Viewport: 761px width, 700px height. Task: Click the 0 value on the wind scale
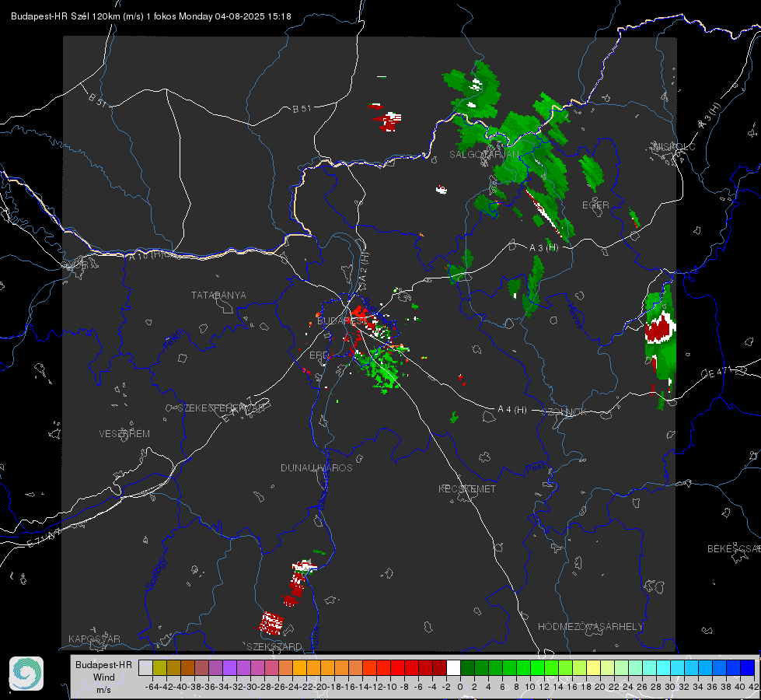coord(460,687)
